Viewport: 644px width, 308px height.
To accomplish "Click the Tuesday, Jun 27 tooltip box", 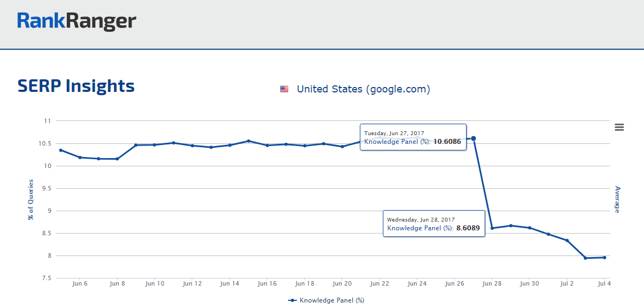I will [413, 137].
